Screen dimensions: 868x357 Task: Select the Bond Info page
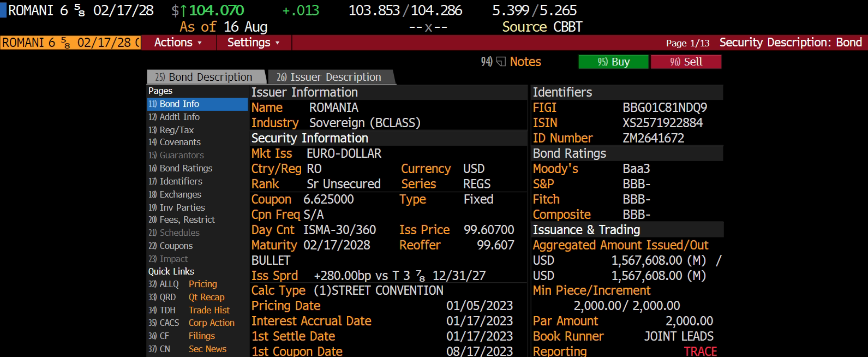point(197,104)
